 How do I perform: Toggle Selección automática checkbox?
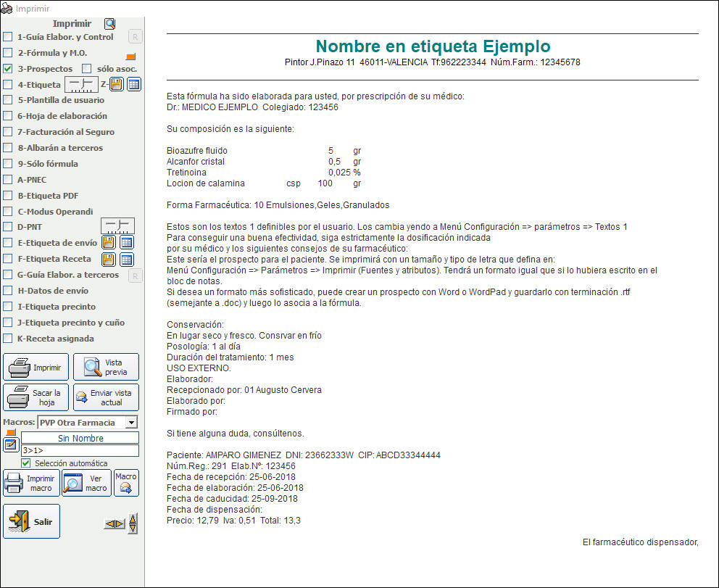26,463
